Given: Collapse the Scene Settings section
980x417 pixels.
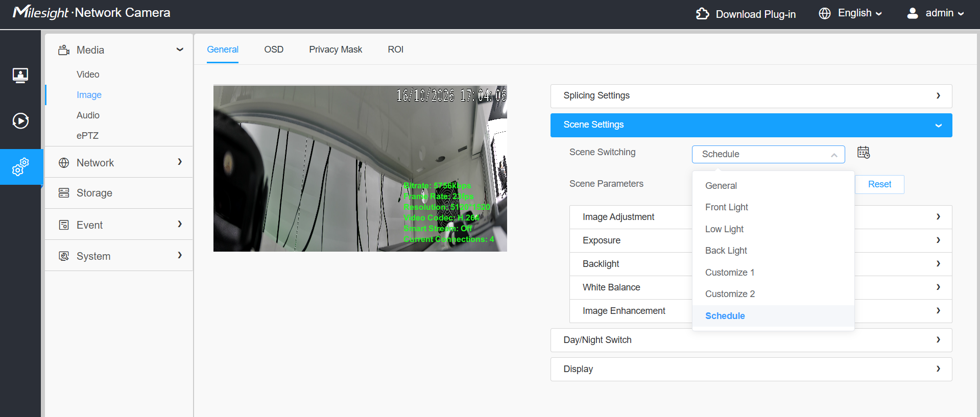Looking at the screenshot, I should point(751,125).
